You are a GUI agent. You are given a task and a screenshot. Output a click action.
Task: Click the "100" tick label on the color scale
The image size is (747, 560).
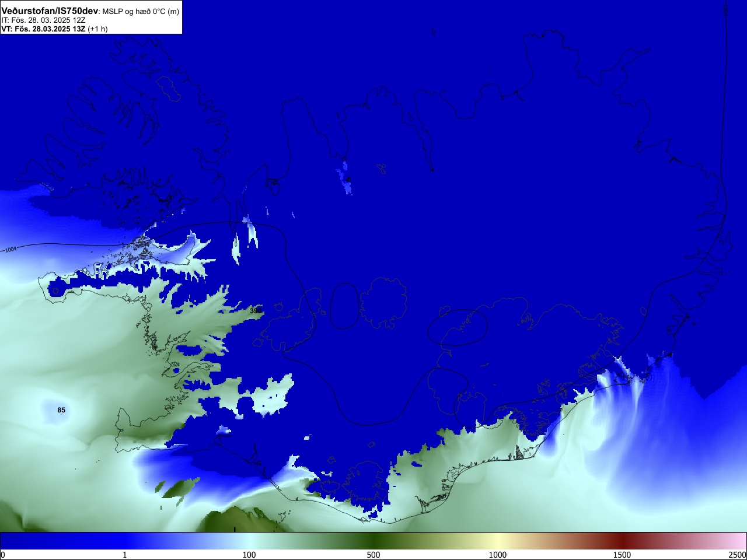(249, 555)
